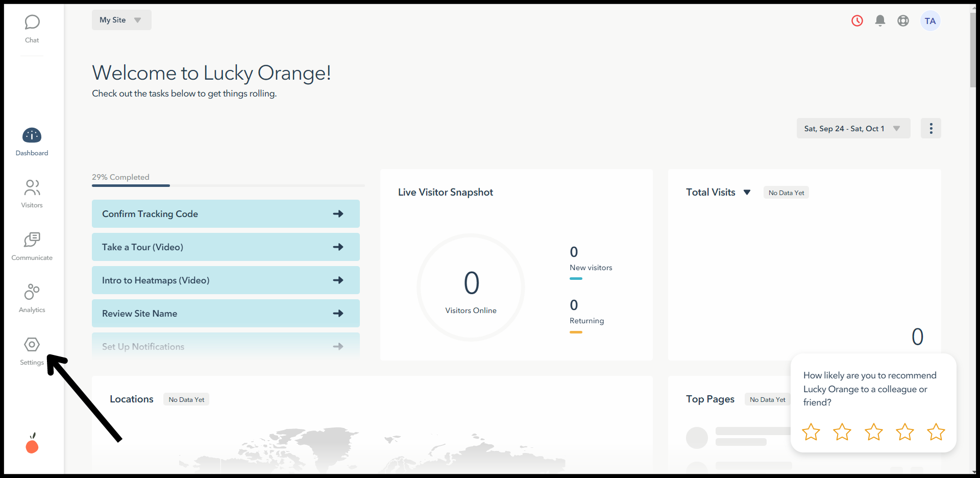Open Take a Tour (Video)
This screenshot has height=478, width=980.
pos(226,247)
